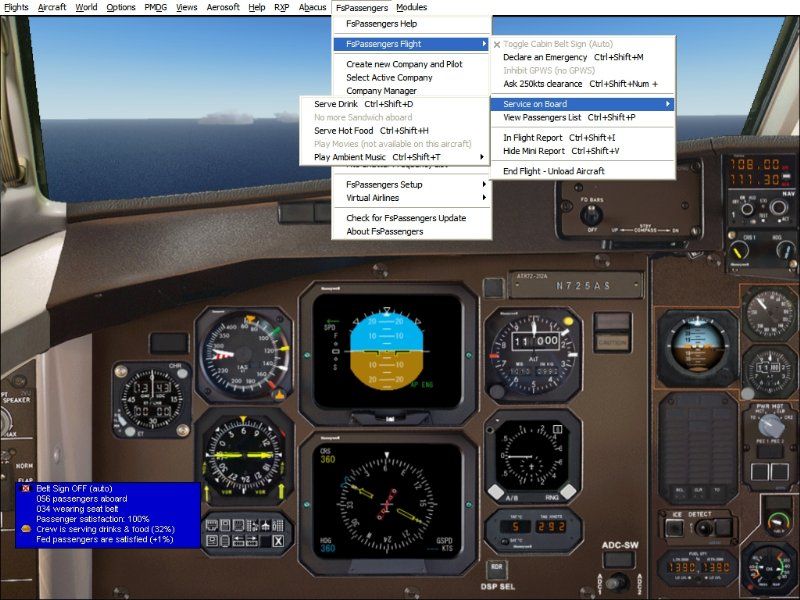Click Create new Company and Pilot
Image resolution: width=800 pixels, height=600 pixels.
tap(412, 64)
